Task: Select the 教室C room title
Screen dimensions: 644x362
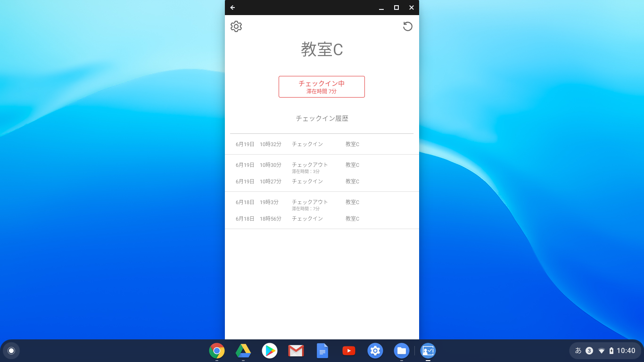Action: [322, 49]
